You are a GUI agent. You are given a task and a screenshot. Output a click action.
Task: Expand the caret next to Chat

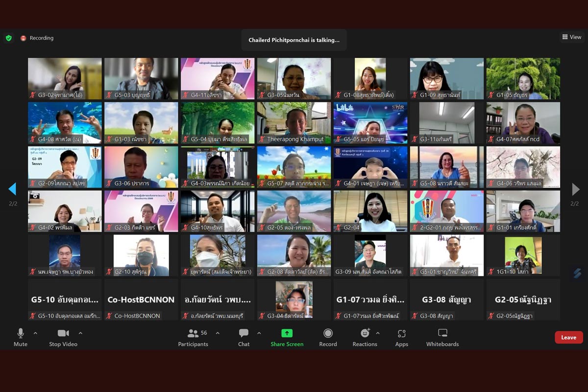(259, 333)
